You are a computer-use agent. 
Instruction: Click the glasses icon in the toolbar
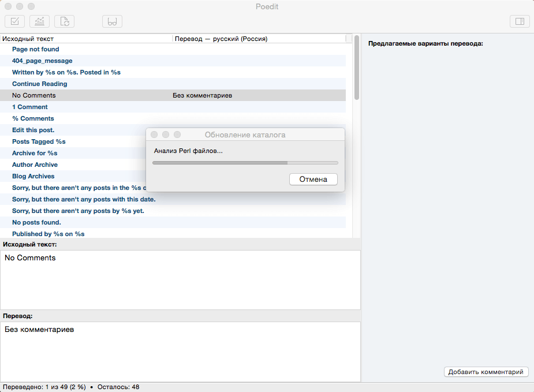coord(112,21)
